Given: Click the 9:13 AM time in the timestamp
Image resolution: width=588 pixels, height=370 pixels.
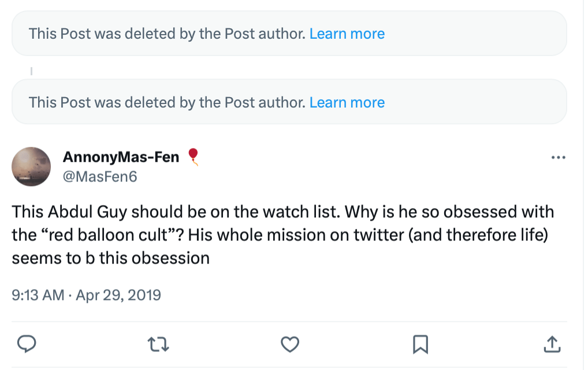Looking at the screenshot, I should click(x=38, y=295).
